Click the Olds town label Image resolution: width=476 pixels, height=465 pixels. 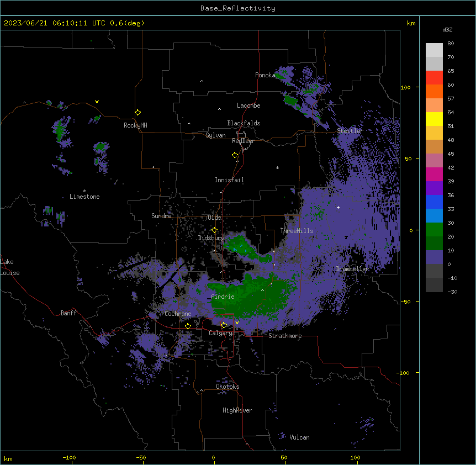[x=214, y=218]
